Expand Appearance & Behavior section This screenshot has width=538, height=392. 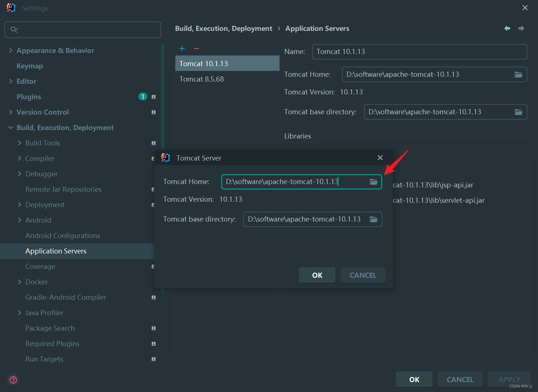click(11, 50)
